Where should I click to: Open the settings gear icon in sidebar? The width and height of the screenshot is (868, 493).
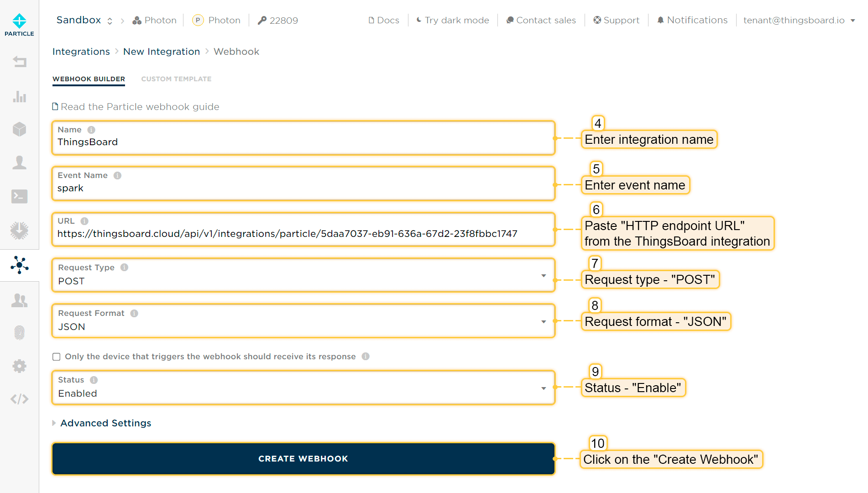pos(19,366)
